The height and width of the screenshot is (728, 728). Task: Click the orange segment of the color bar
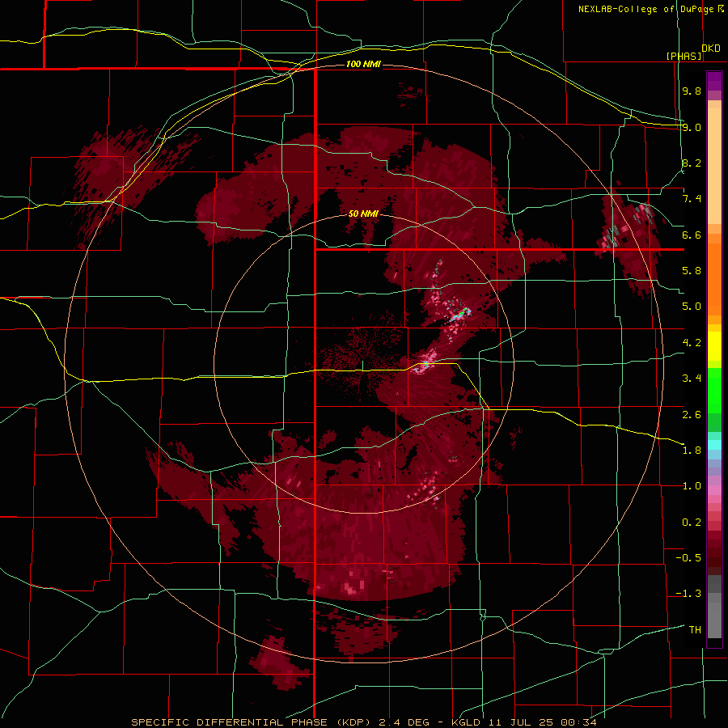click(x=714, y=275)
